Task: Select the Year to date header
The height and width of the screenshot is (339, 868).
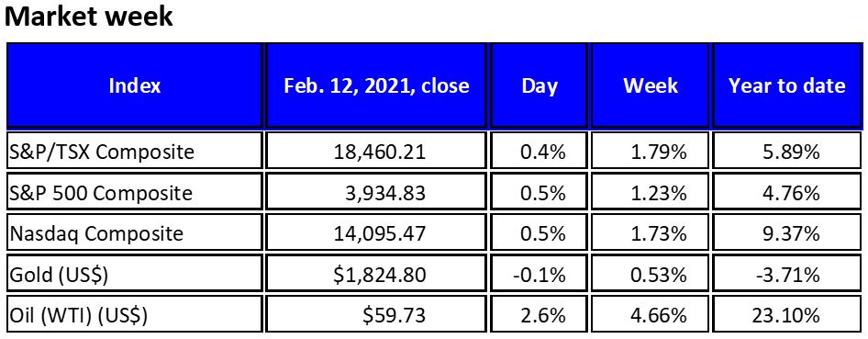Action: [786, 85]
